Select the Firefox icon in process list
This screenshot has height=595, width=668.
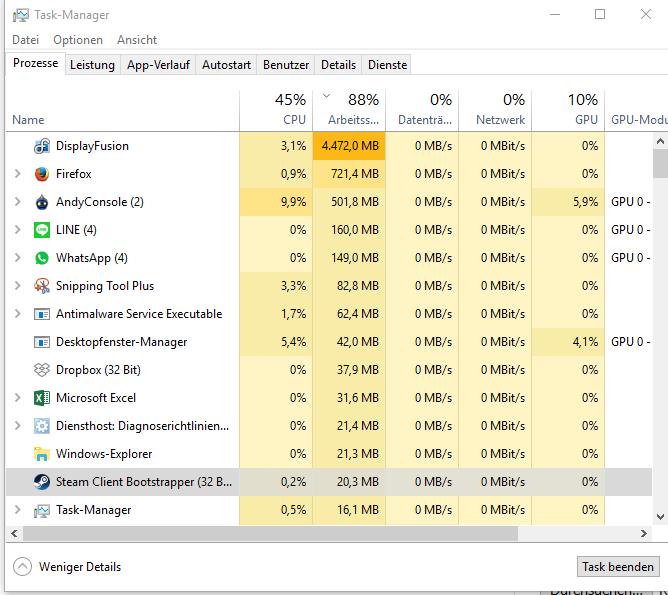pyautogui.click(x=42, y=174)
